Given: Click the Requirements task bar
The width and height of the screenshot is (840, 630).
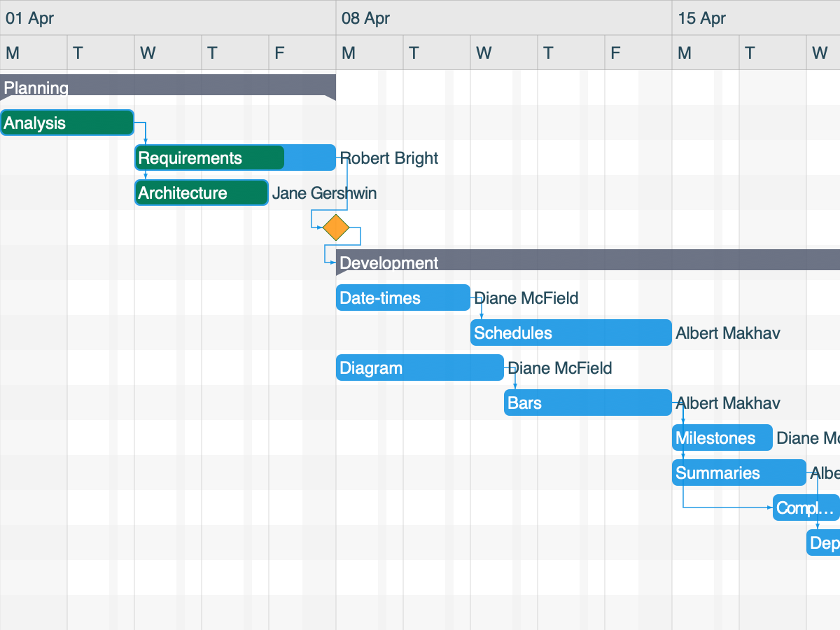Looking at the screenshot, I should (235, 157).
